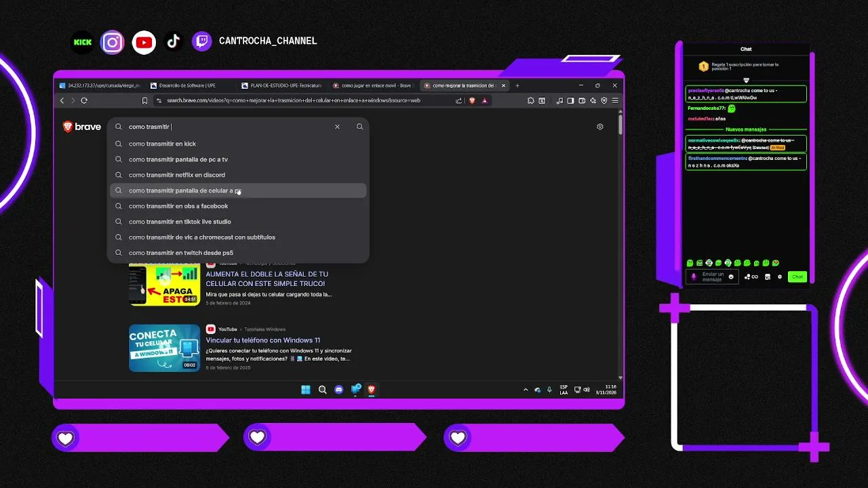The height and width of the screenshot is (488, 868).
Task: Choose suggestion 'como transmitir en tiktok live studio'
Action: [239, 222]
